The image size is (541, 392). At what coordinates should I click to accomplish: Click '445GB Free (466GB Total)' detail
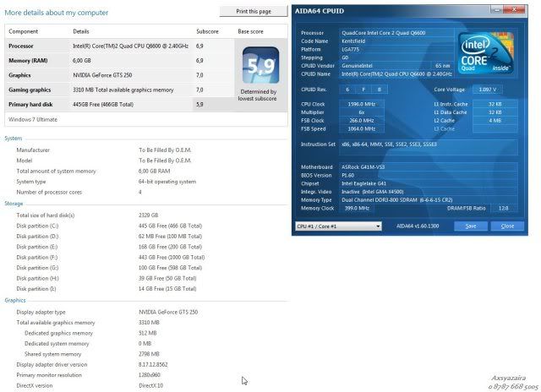tap(103, 105)
